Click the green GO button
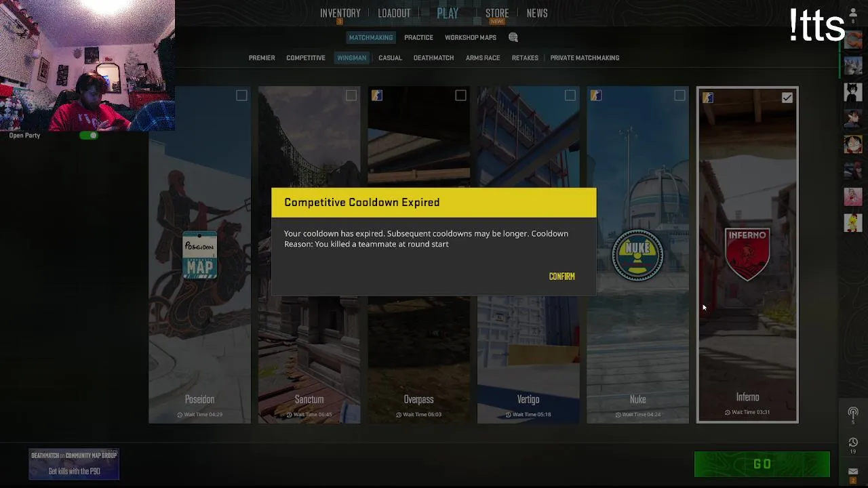 762,464
